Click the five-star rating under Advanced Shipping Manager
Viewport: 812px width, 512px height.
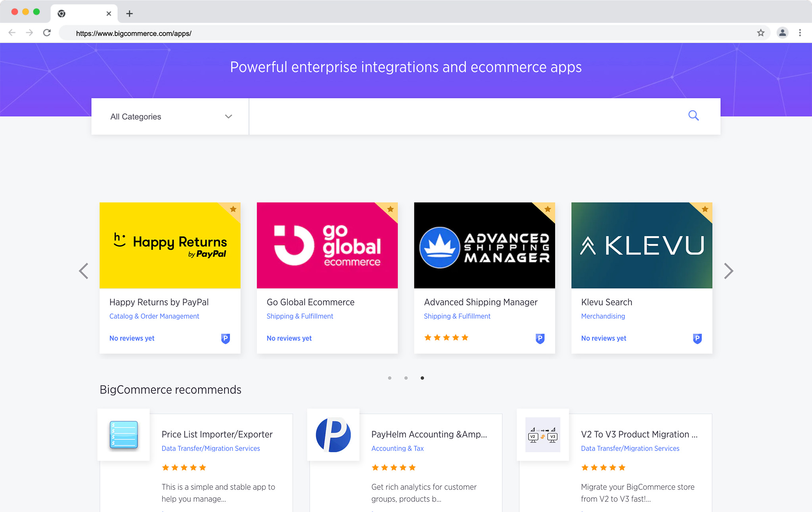pyautogui.click(x=446, y=337)
